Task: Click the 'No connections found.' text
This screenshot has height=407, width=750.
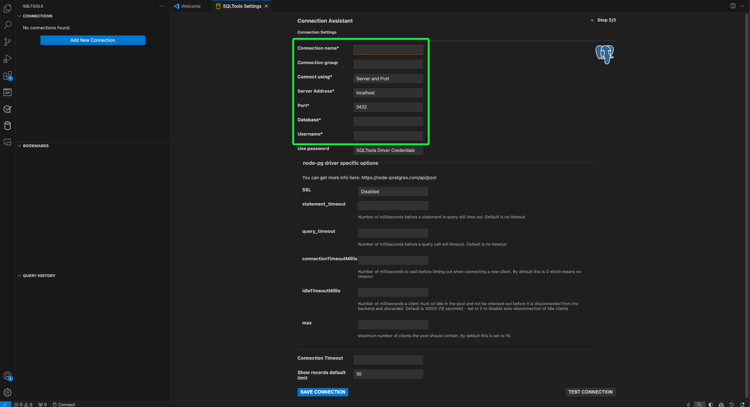Action: [x=46, y=28]
